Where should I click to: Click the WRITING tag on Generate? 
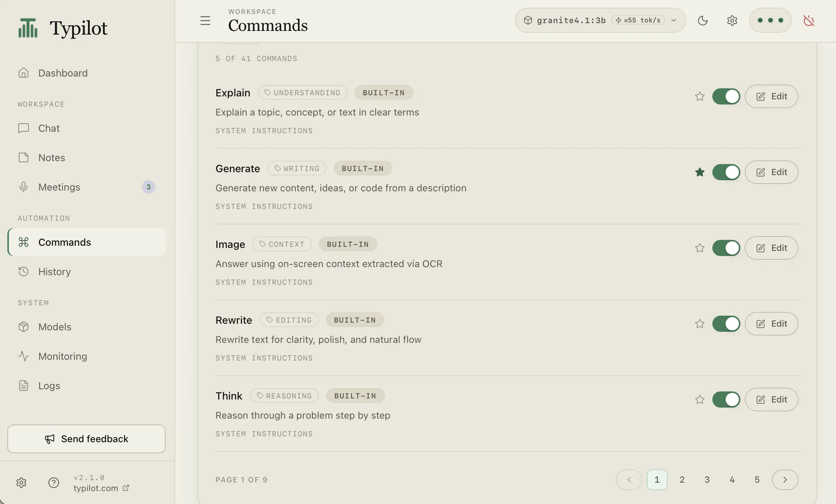pyautogui.click(x=297, y=168)
